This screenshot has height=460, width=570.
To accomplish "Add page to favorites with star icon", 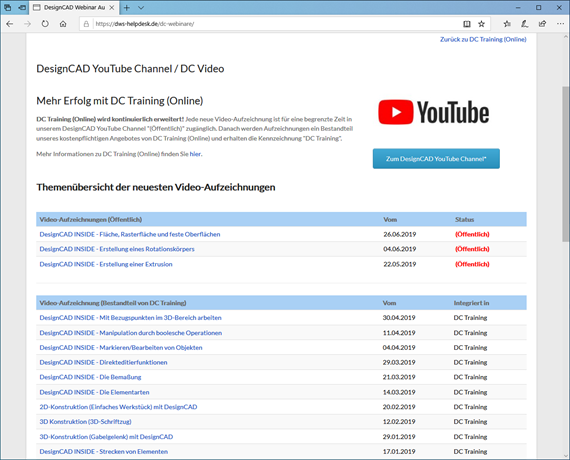I will click(482, 24).
